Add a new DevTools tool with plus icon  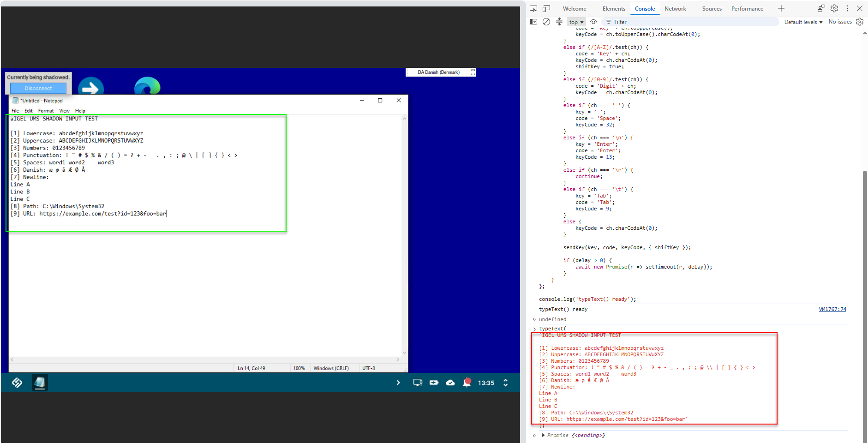click(x=781, y=8)
